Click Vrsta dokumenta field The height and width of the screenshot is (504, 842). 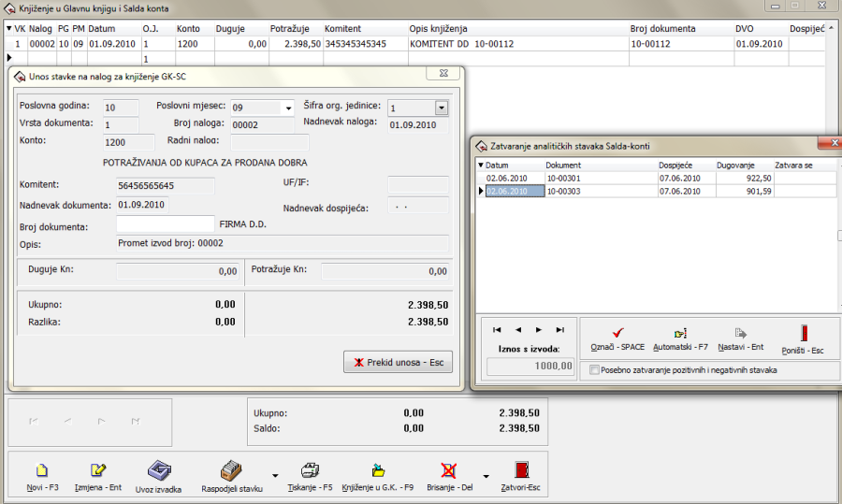121,124
